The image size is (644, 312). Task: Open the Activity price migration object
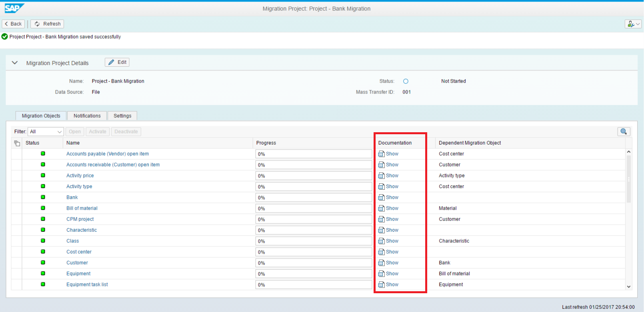pyautogui.click(x=80, y=175)
